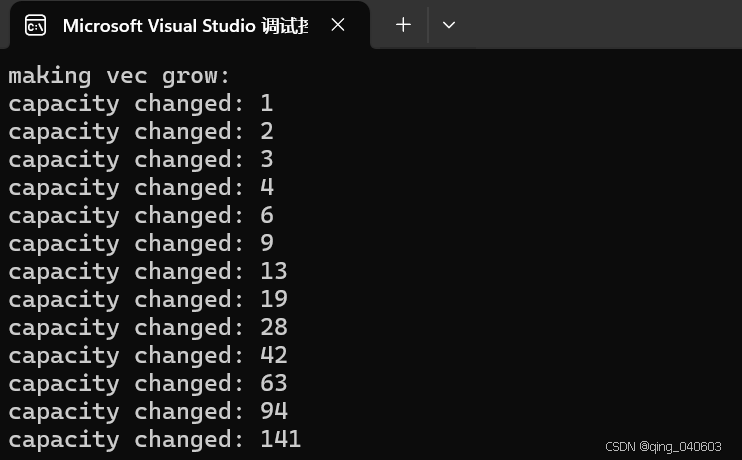Screen dimensions: 742x460
Task: Select the "capacity changed: 2" output line
Action: tap(140, 132)
